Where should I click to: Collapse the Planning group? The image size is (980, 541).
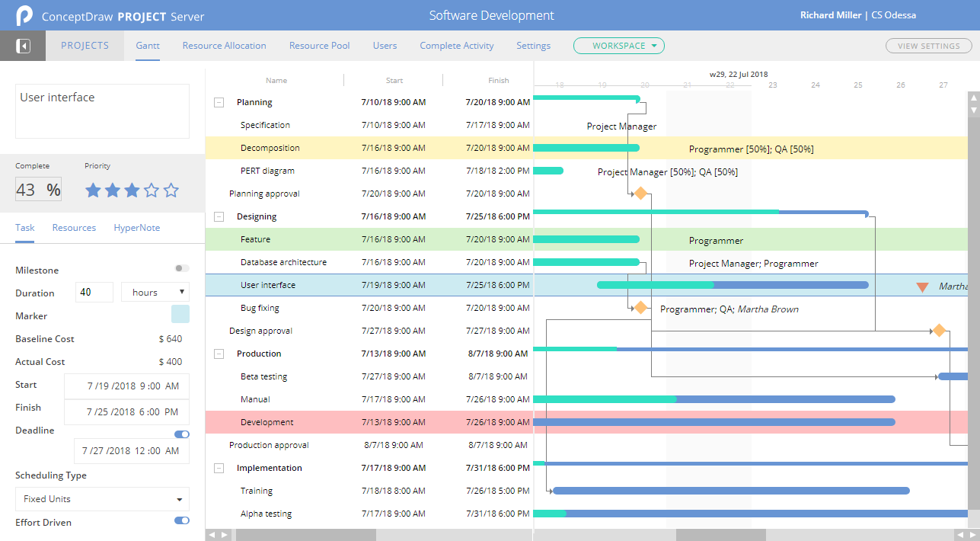219,102
